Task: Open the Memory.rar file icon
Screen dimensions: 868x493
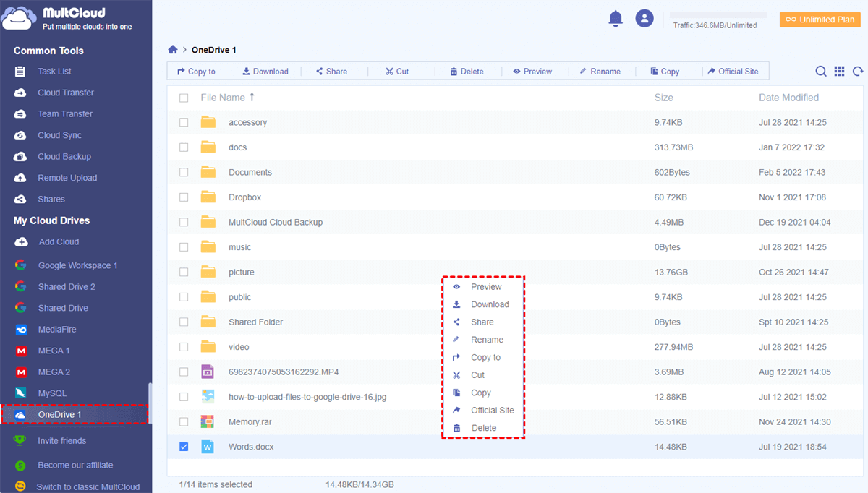Action: pyautogui.click(x=208, y=421)
